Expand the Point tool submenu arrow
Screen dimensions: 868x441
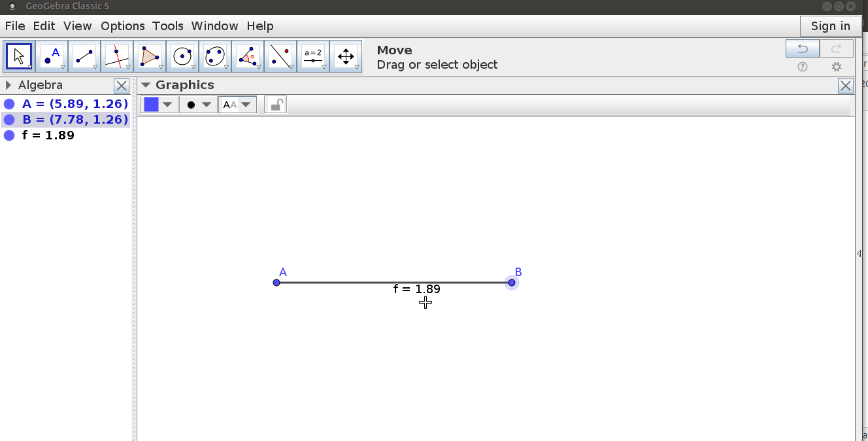[x=63, y=67]
